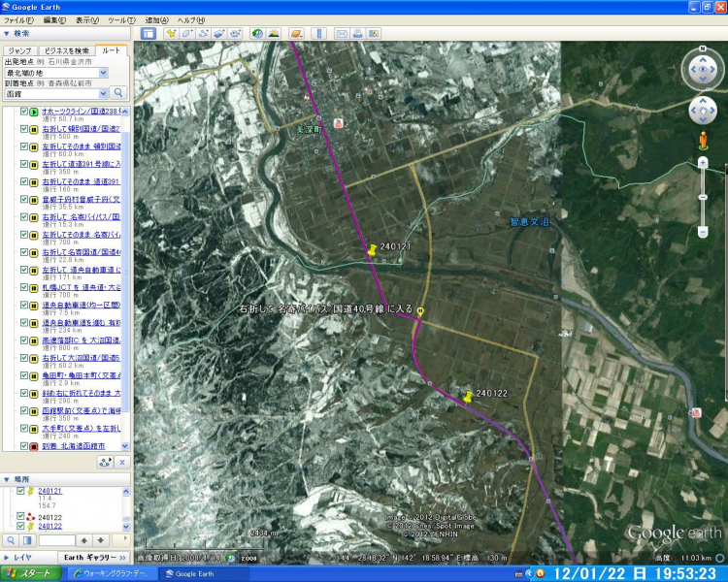Click the yellow pushpin labeled 240121 on map

372,249
